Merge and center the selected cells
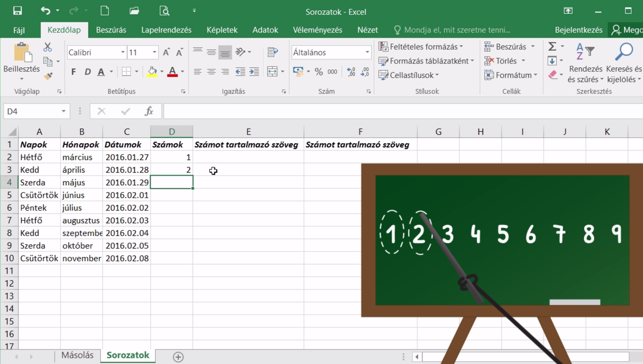This screenshot has height=364, width=643. coord(272,72)
